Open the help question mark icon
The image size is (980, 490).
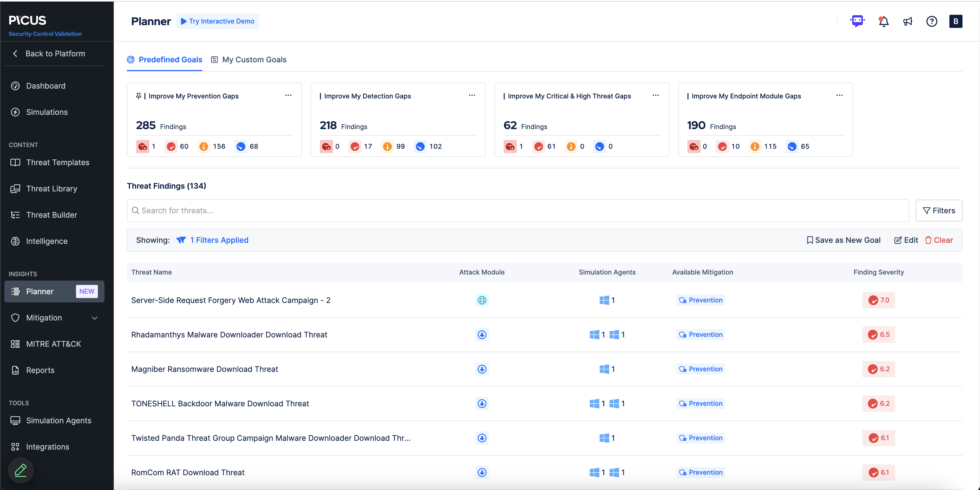[931, 22]
